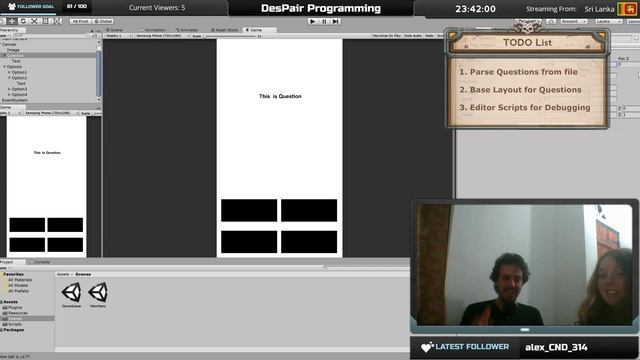Viewport: 640px width, 360px height.
Task: Adjust the Game view Scale slider
Action: [x=231, y=36]
